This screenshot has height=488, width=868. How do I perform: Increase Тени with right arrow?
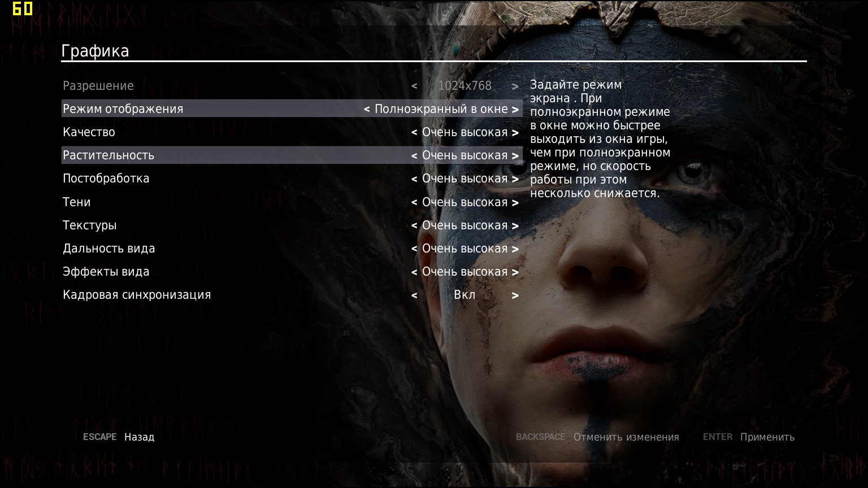coord(515,203)
